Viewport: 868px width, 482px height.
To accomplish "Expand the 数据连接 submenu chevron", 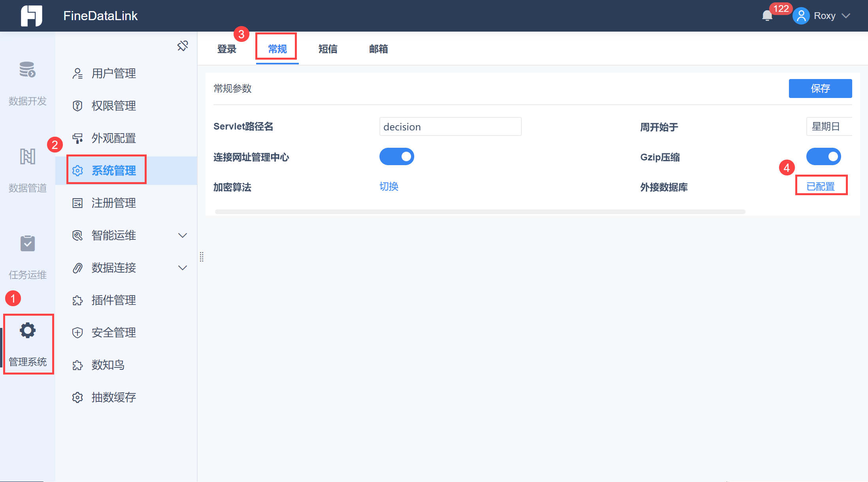I will coord(182,268).
